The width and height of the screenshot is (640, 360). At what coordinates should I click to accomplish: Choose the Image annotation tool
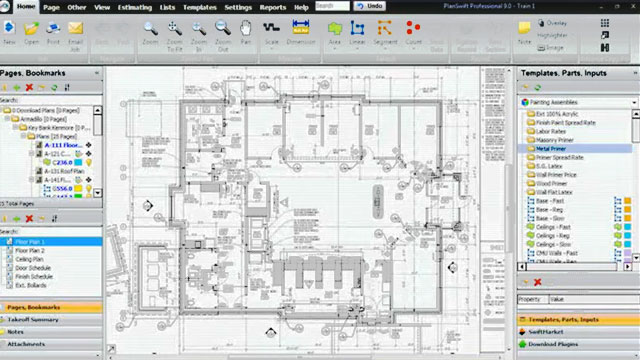coord(551,48)
